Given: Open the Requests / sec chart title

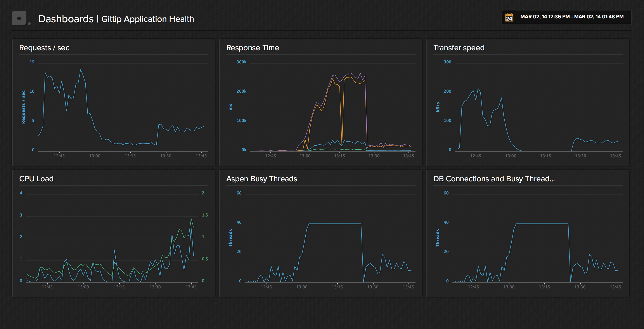Looking at the screenshot, I should 44,47.
